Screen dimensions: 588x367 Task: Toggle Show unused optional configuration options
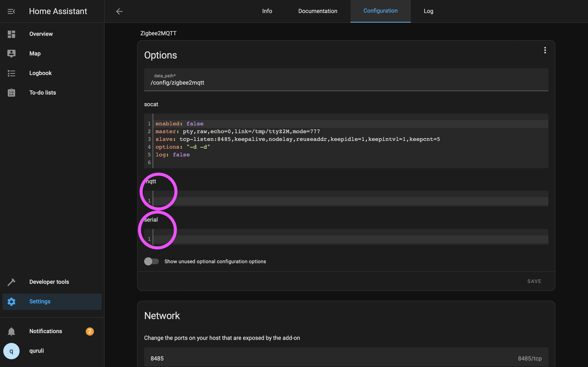tap(151, 261)
